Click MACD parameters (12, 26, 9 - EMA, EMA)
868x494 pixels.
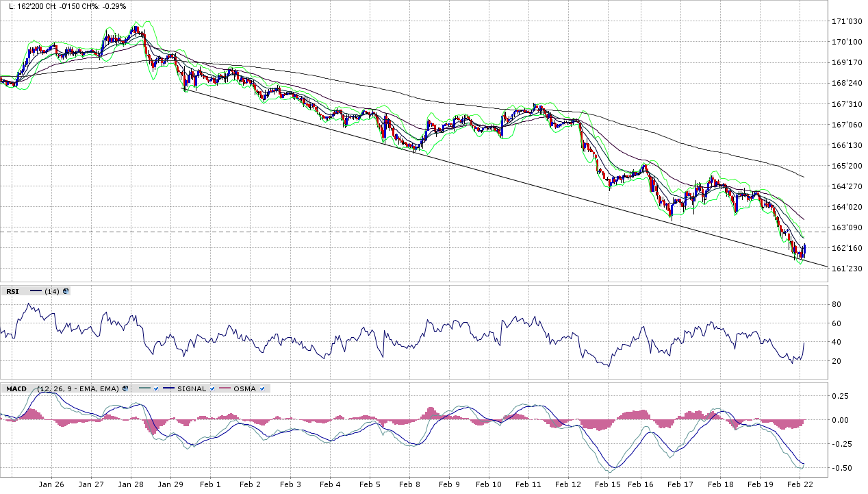[x=78, y=388]
